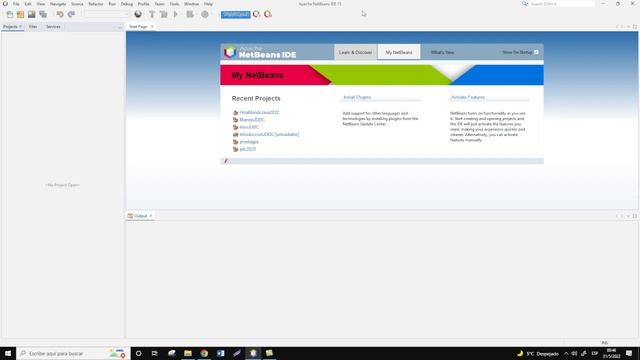Open Word from the taskbar
640x360 pixels.
220,353
